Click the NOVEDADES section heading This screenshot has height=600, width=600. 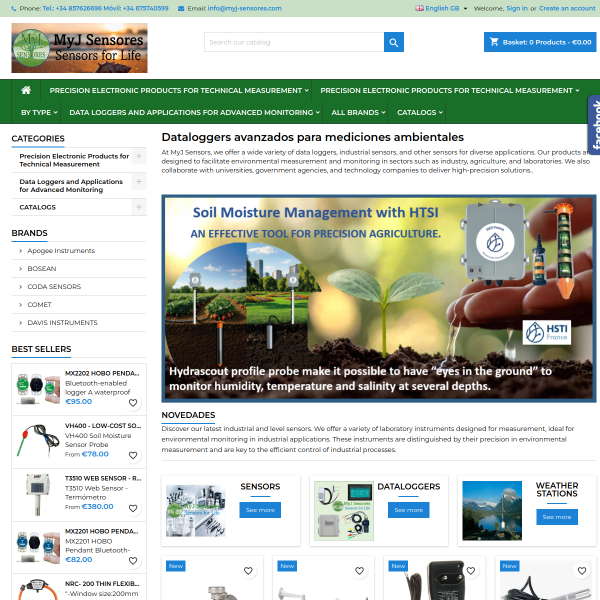(188, 415)
